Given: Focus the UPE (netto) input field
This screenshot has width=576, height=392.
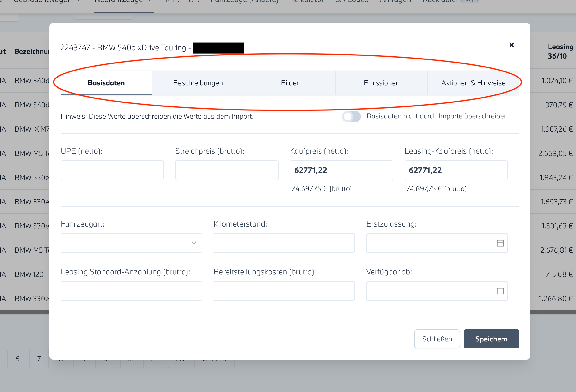Looking at the screenshot, I should 112,170.
